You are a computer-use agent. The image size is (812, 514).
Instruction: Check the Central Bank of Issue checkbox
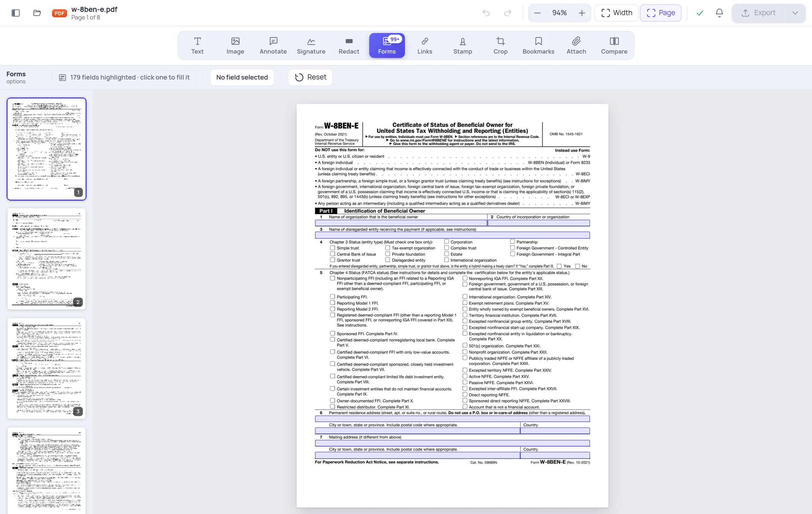click(333, 254)
